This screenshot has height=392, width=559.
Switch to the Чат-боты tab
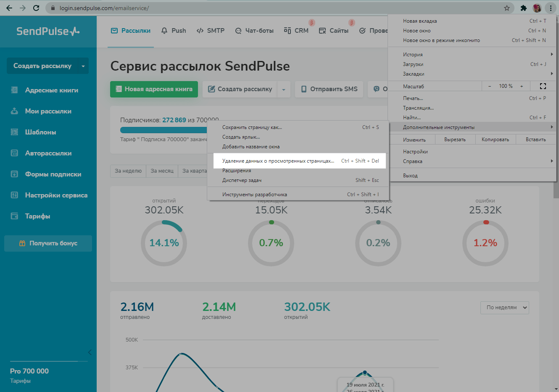(254, 31)
